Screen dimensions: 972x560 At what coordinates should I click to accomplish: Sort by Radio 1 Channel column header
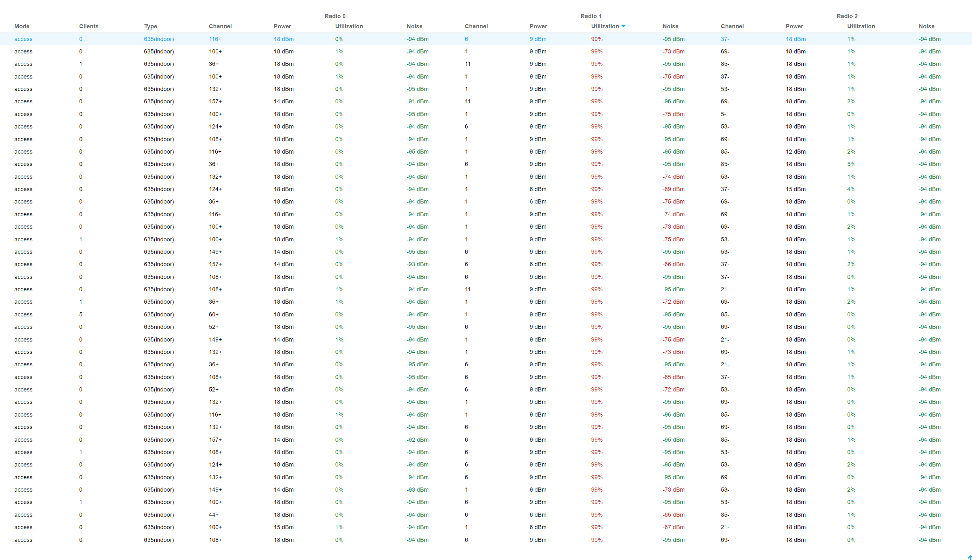click(x=476, y=26)
